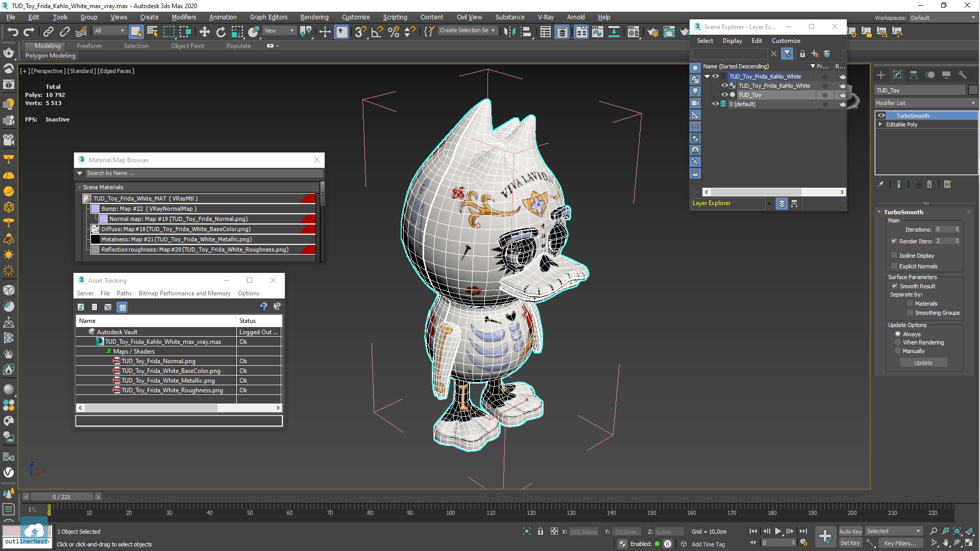Open the Render Setup teapot icon
This screenshot has width=980, height=551.
[x=653, y=32]
